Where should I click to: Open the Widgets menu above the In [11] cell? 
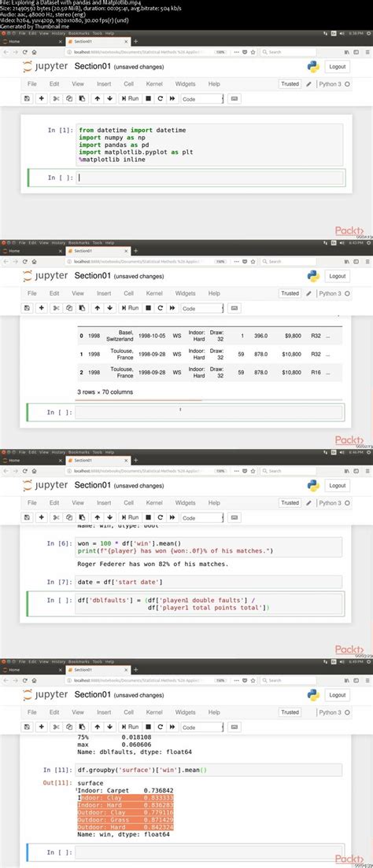[185, 712]
